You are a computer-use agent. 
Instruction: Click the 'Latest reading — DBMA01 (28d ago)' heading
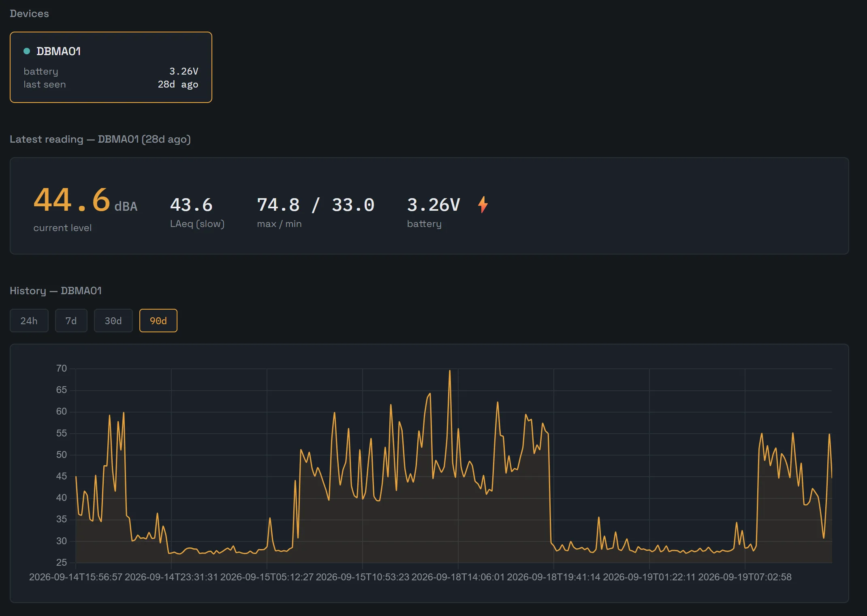[100, 139]
